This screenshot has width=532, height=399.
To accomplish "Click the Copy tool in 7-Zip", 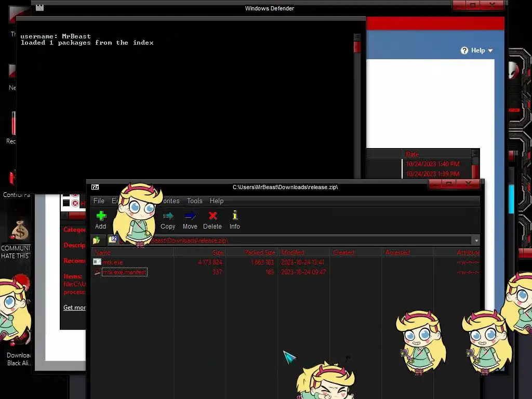I will coord(168,220).
